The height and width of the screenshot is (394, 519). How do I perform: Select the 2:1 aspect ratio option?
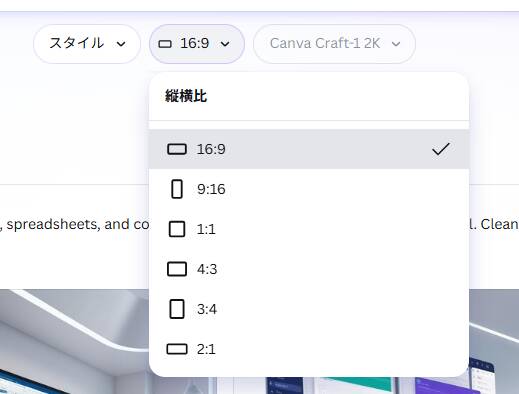[x=309, y=349]
